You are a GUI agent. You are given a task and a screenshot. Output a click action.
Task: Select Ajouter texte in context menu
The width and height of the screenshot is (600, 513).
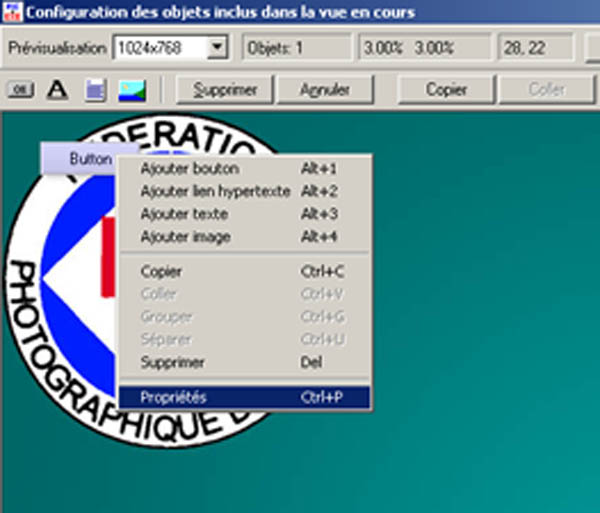pyautogui.click(x=245, y=214)
